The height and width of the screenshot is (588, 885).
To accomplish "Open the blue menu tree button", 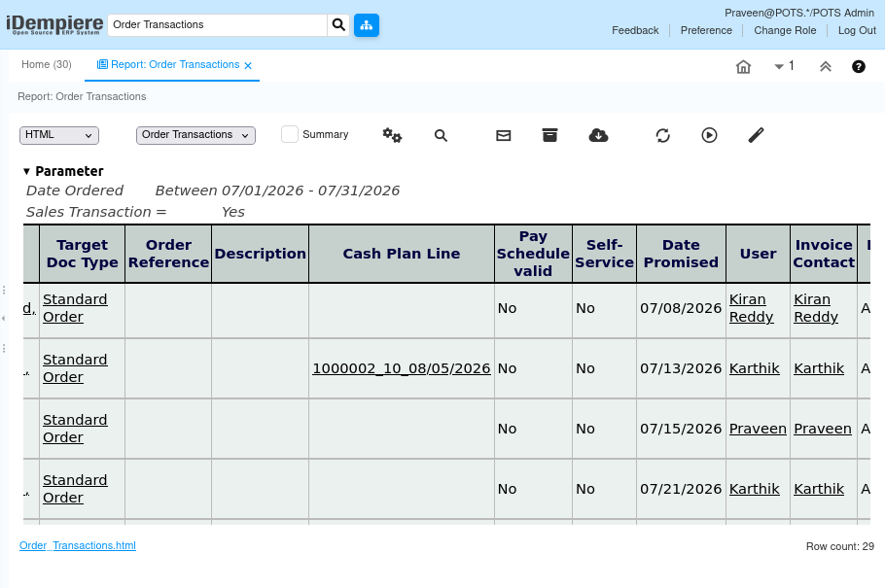I will (x=367, y=25).
